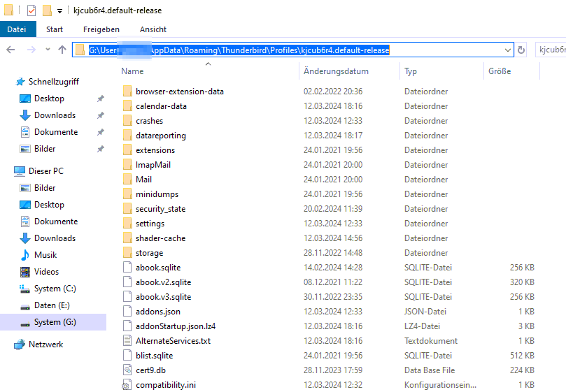566x392 pixels.
Task: Select the abook.v3.sqlite file name
Action: click(164, 297)
